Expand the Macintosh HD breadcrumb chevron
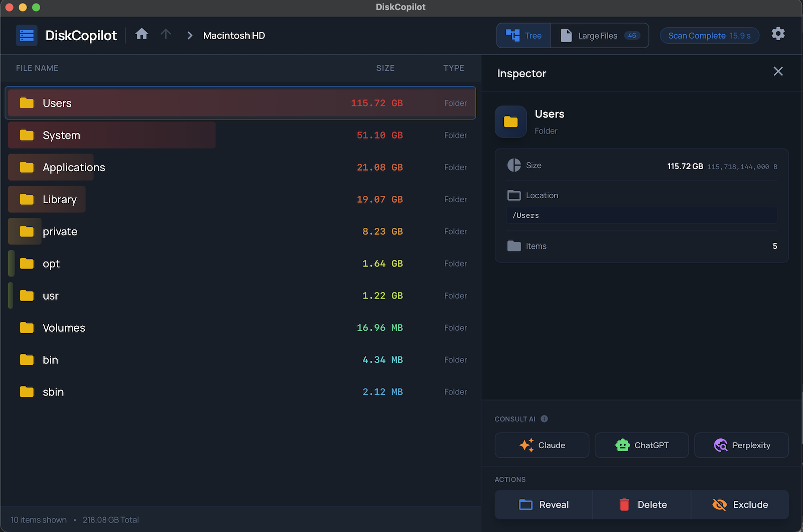This screenshot has height=532, width=803. (190, 35)
